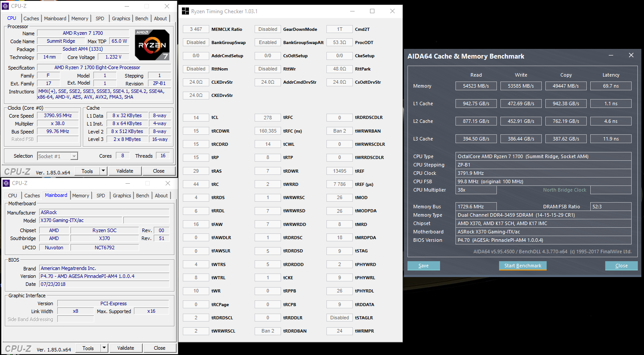Click the BankGroupSwapAlt Enabled field
644x355 pixels.
[268, 42]
